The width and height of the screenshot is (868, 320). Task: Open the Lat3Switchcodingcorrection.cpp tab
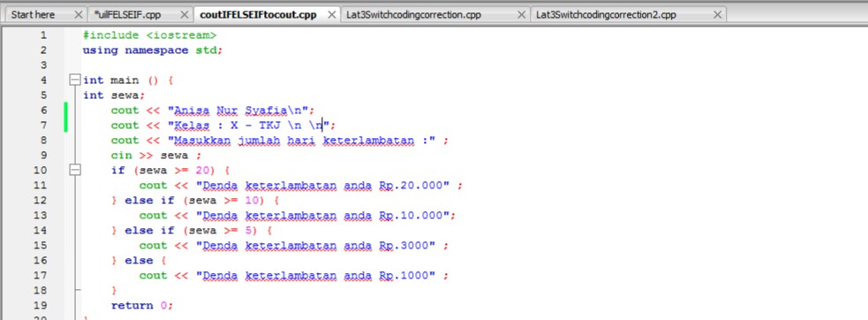(413, 15)
